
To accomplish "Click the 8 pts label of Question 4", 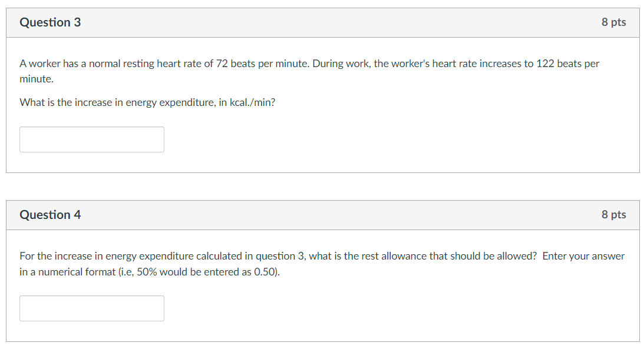I will 614,214.
